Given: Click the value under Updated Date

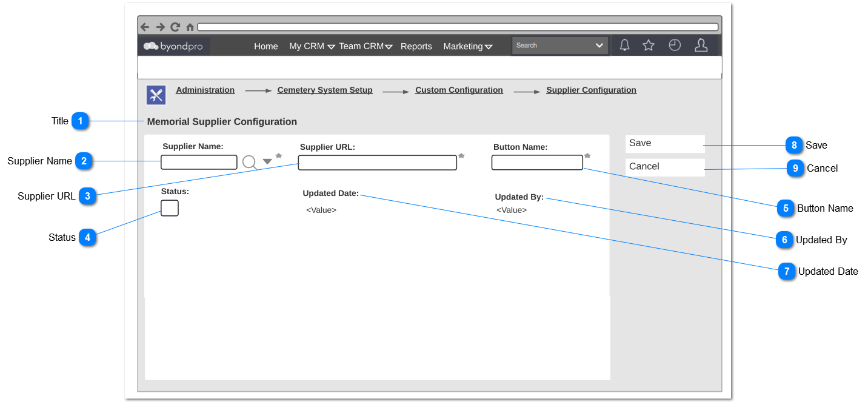Looking at the screenshot, I should (321, 210).
